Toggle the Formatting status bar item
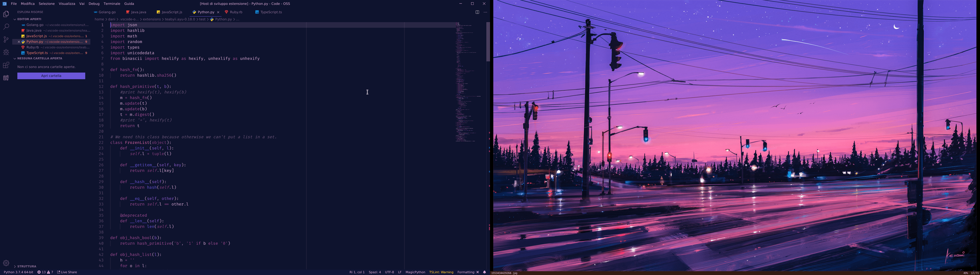The image size is (980, 275). 468,272
